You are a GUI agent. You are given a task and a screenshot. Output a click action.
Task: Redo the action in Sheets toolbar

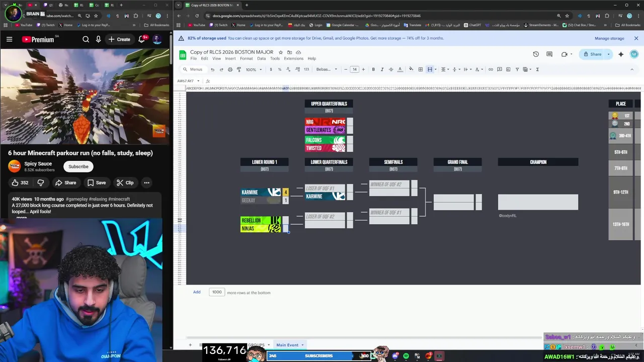[221, 69]
